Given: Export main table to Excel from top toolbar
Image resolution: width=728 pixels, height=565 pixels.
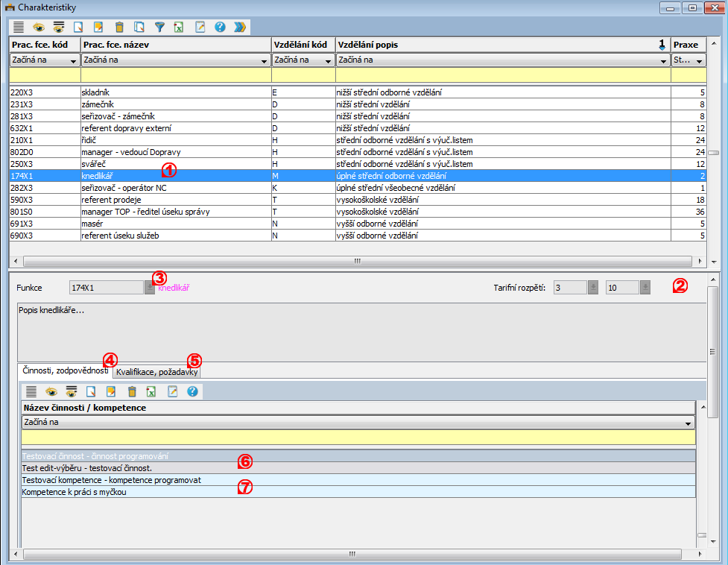Looking at the screenshot, I should (179, 27).
